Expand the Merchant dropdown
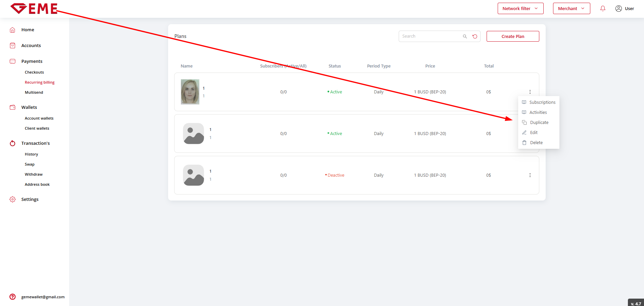 pos(571,9)
